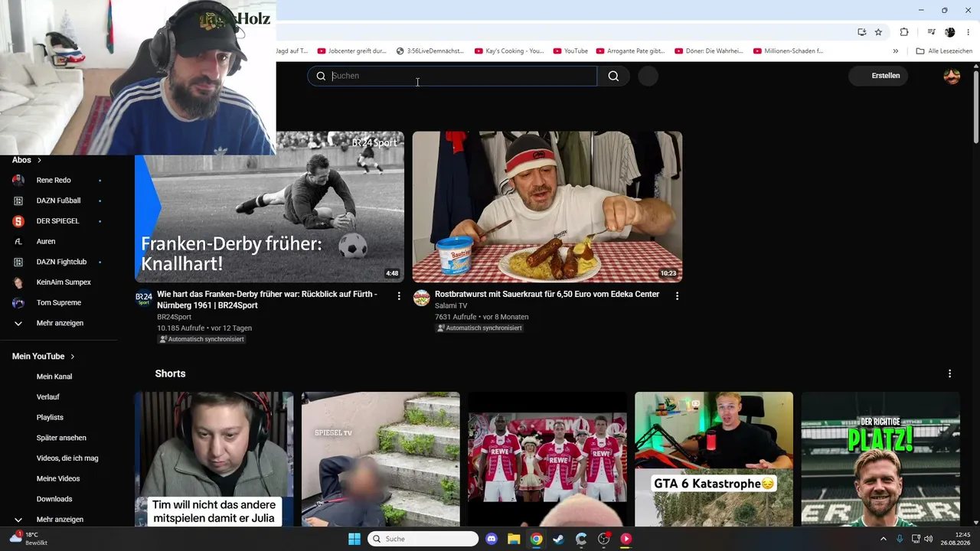980x551 pixels.
Task: Open the DAZN Fightclub subscription
Action: click(x=61, y=262)
